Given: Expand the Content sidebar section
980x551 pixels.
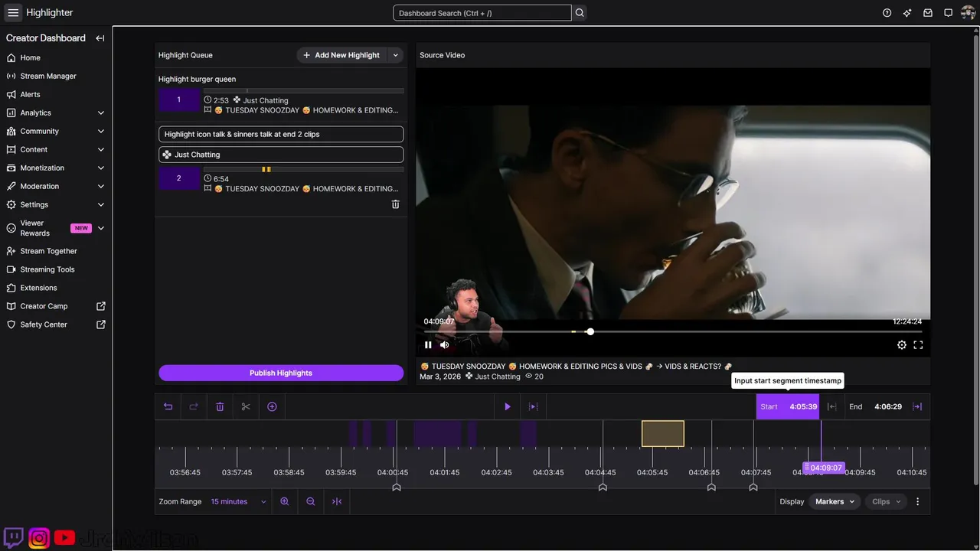Looking at the screenshot, I should [101, 149].
